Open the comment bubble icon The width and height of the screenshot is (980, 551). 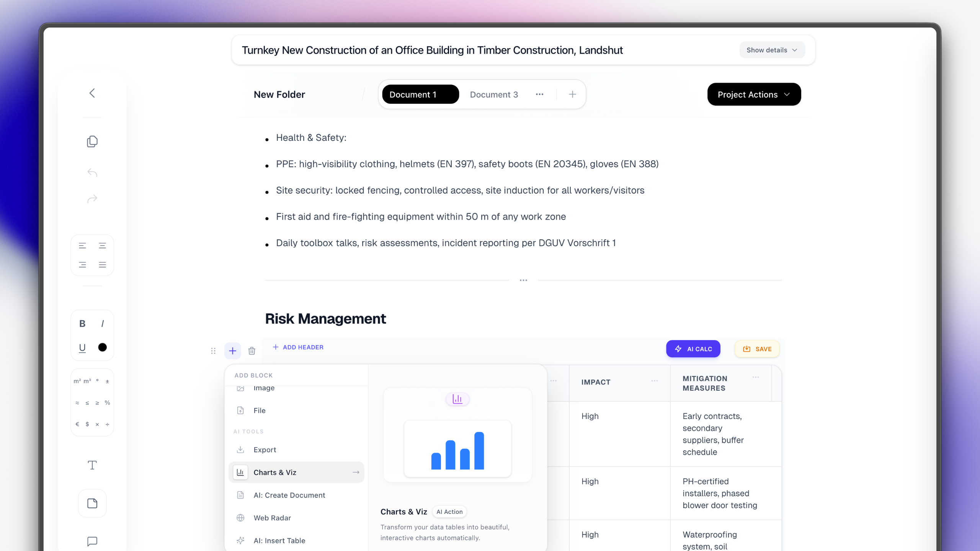[92, 541]
